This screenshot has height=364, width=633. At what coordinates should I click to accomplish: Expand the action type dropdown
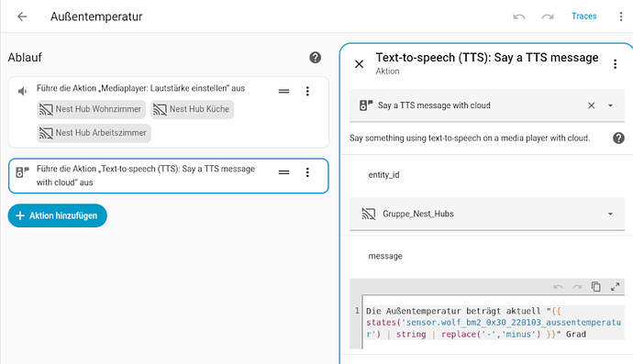click(x=610, y=105)
